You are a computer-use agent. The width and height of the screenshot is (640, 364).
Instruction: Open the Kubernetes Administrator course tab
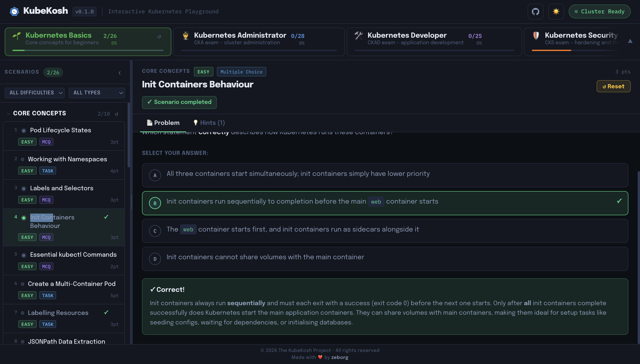tap(259, 42)
